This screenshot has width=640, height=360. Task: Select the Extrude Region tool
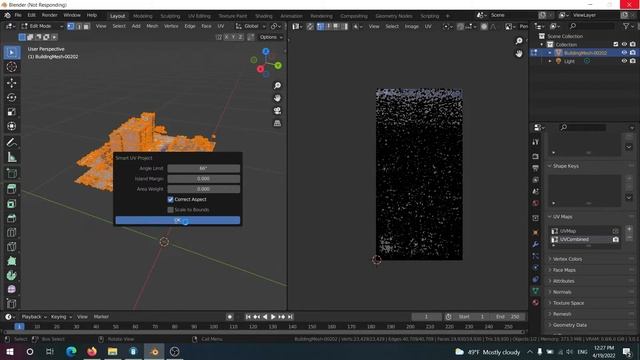[x=11, y=189]
